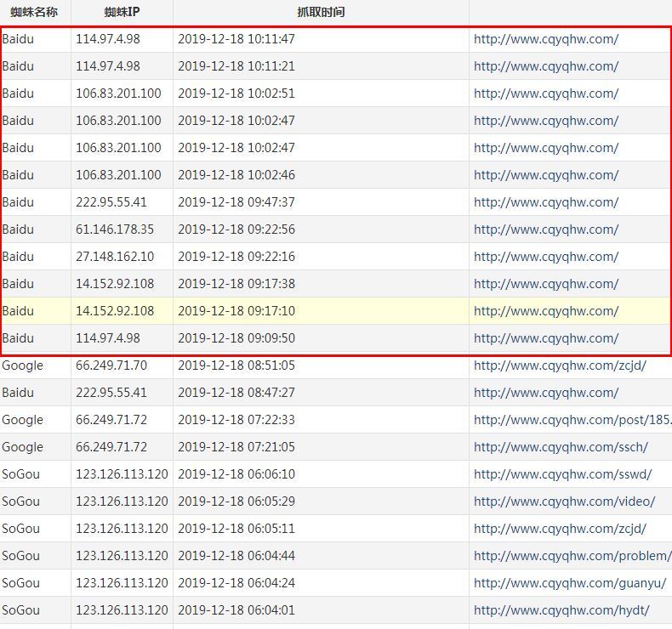Click timestamp 2019-12-18 09:09:50
The height and width of the screenshot is (629, 672).
236,338
